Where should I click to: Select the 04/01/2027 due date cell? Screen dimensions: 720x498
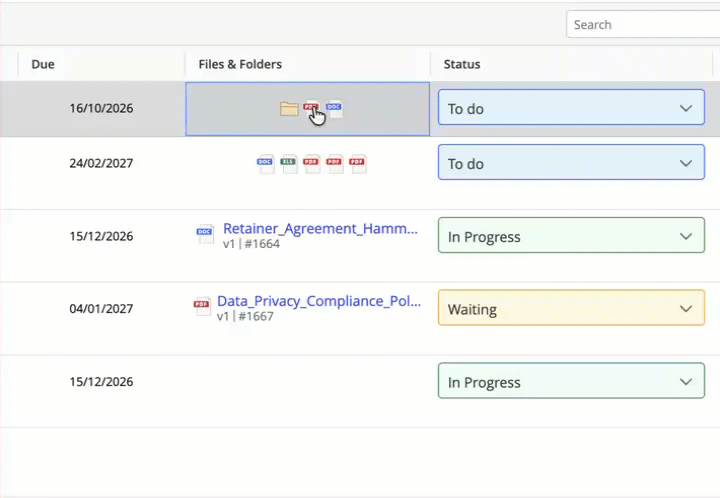click(x=101, y=309)
